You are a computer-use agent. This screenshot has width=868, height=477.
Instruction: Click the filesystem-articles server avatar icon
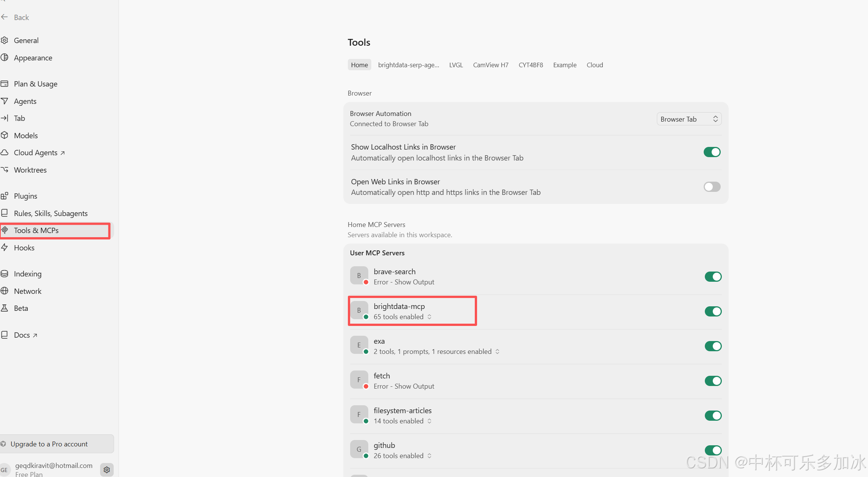(359, 415)
